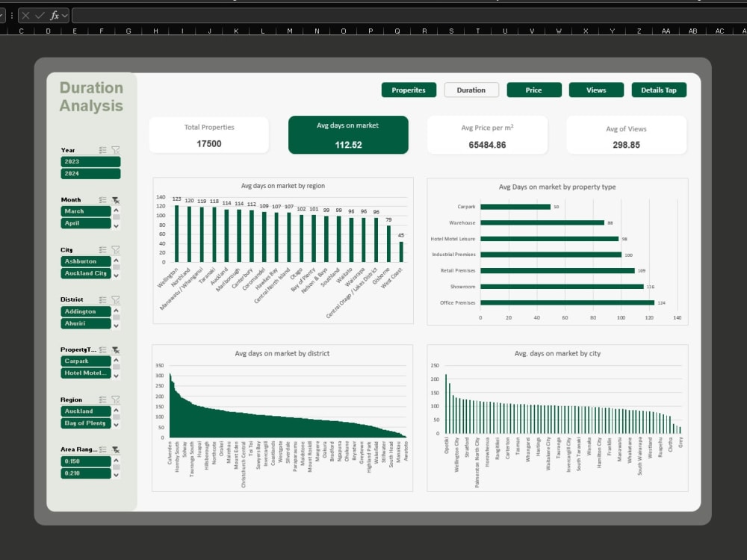Viewport: 747px width, 560px height.
Task: Switch to Duration tab
Action: pyautogui.click(x=471, y=90)
